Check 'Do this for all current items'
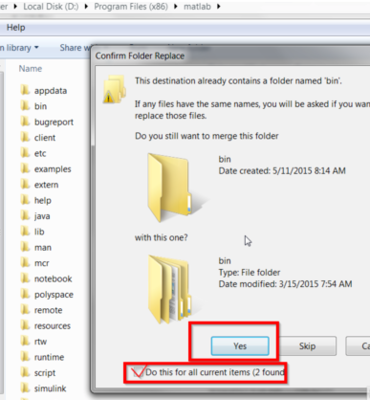This screenshot has height=400, width=370. (137, 372)
